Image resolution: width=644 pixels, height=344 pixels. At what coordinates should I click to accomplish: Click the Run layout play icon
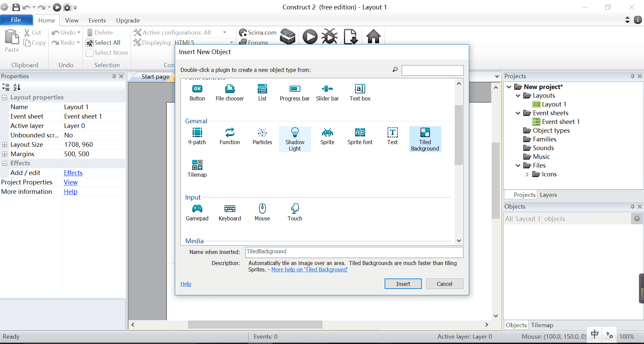(310, 37)
